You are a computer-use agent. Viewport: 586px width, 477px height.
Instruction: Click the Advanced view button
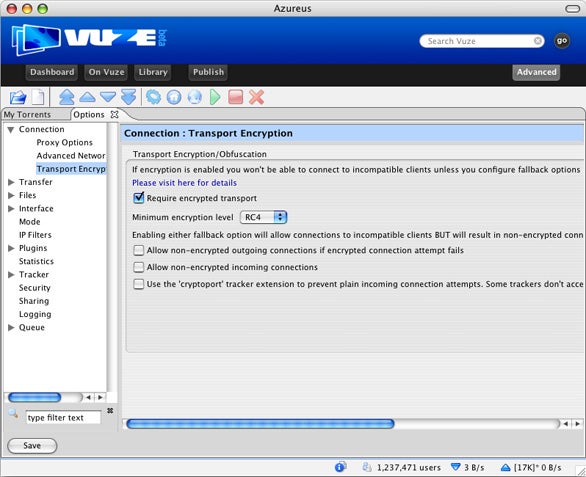pyautogui.click(x=536, y=72)
